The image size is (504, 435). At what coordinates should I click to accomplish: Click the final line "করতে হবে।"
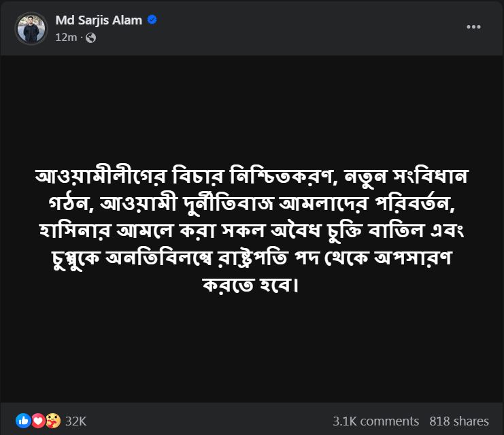[251, 285]
